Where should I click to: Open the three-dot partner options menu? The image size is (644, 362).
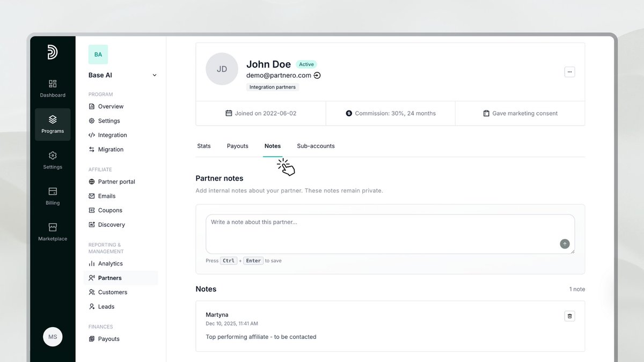[x=569, y=72]
